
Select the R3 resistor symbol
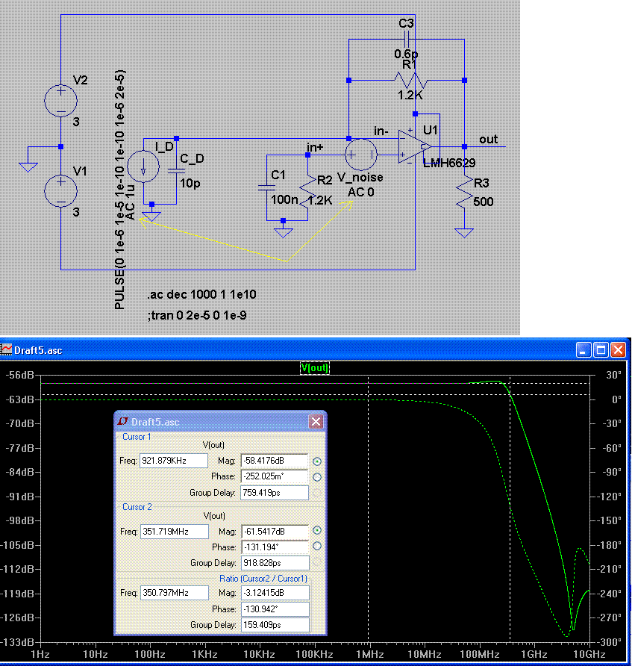(464, 192)
